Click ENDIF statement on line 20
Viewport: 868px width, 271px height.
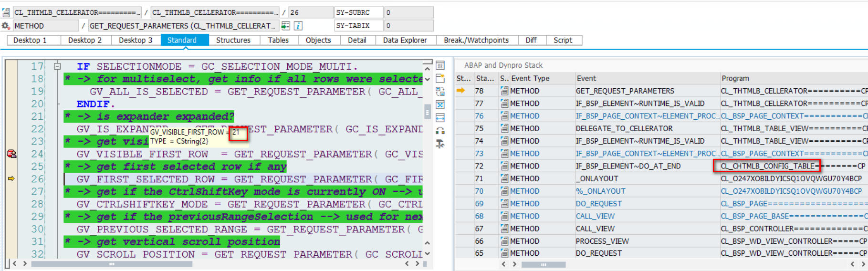(95, 104)
